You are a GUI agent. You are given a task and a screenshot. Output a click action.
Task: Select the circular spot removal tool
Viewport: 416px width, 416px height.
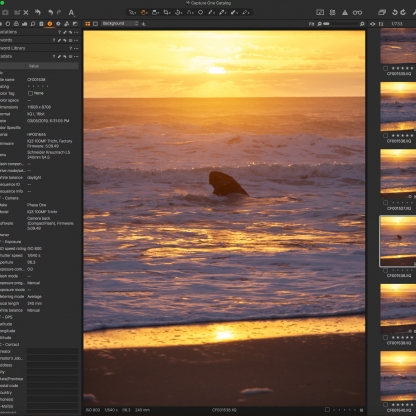[x=201, y=13]
